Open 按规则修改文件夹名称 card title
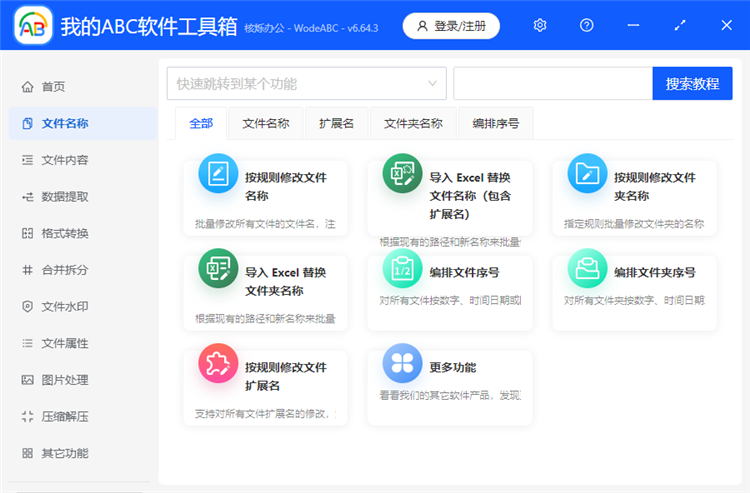The height and width of the screenshot is (493, 750). pos(654,186)
